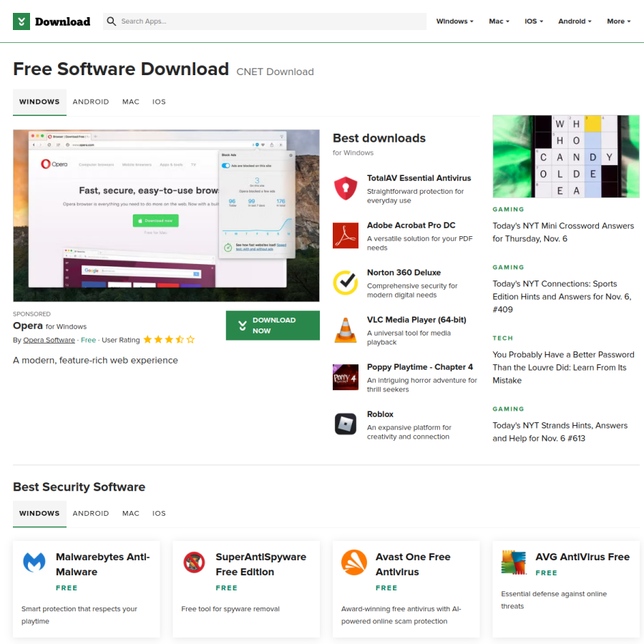Image resolution: width=644 pixels, height=644 pixels.
Task: Click the crossword puzzle article thumbnail
Action: click(x=566, y=157)
